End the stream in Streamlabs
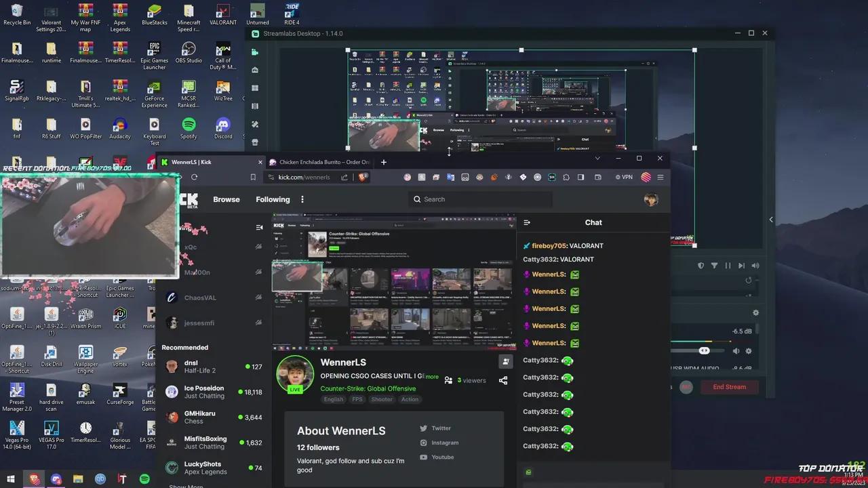This screenshot has width=868, height=488. point(730,387)
